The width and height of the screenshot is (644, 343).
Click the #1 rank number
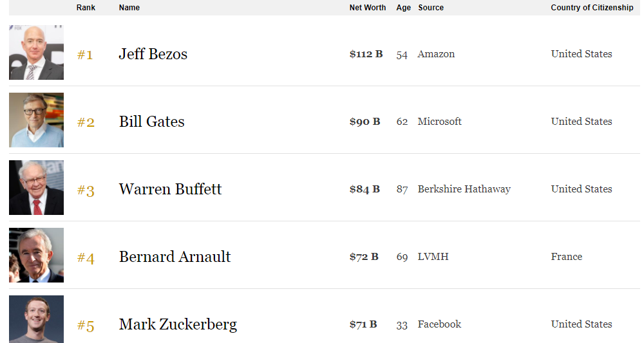click(x=85, y=55)
